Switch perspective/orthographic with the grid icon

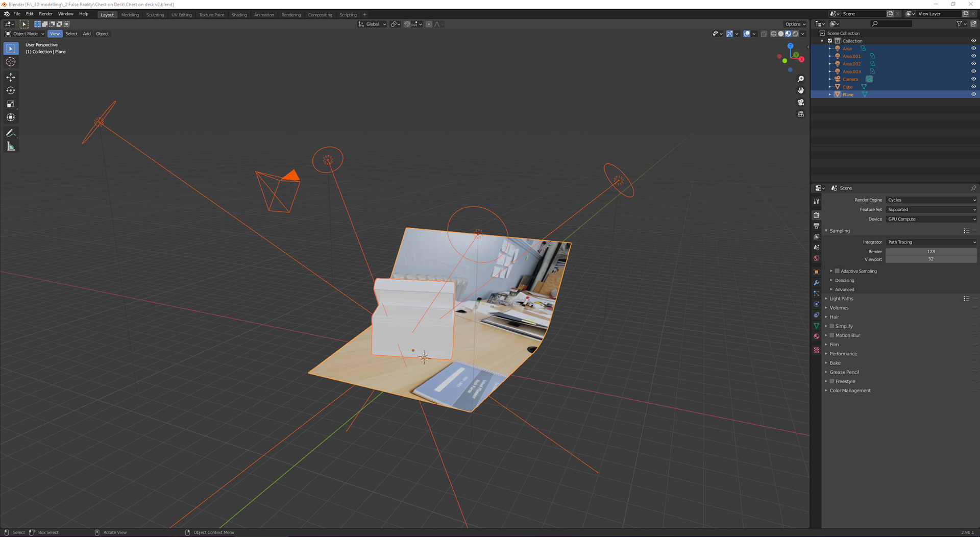(x=800, y=114)
